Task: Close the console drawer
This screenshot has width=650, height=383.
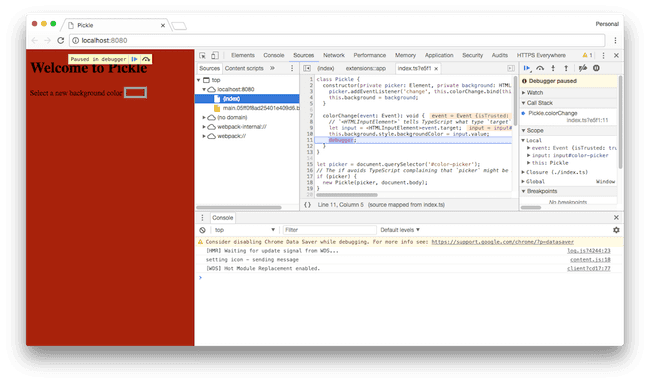Action: 616,218
